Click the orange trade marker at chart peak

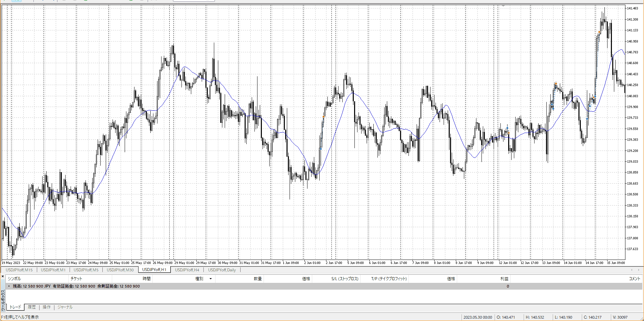pos(599,32)
